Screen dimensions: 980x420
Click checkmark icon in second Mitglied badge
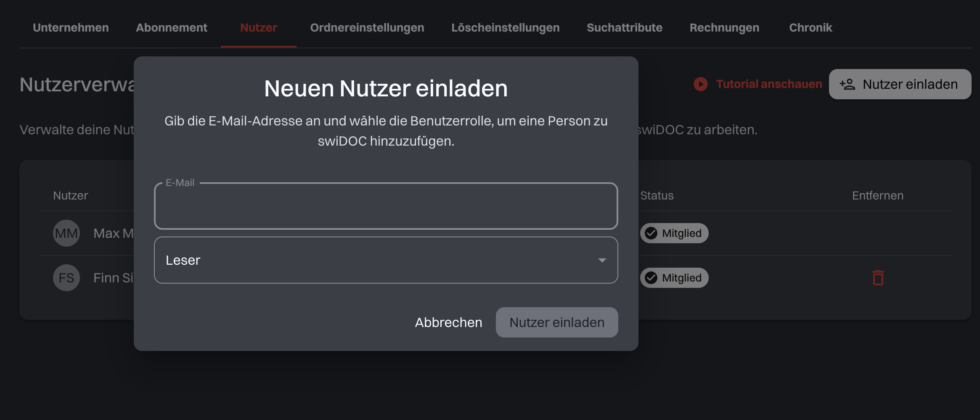(651, 278)
